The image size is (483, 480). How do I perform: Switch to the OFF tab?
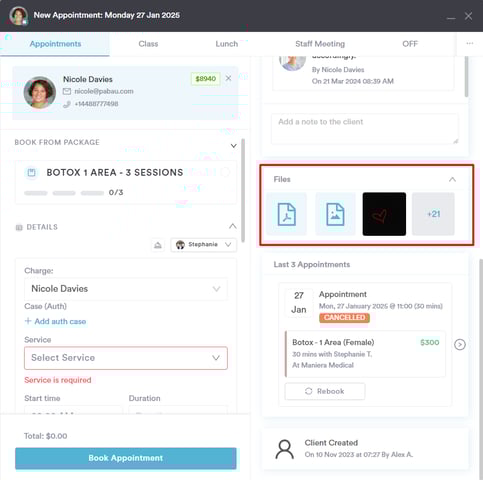click(x=410, y=44)
